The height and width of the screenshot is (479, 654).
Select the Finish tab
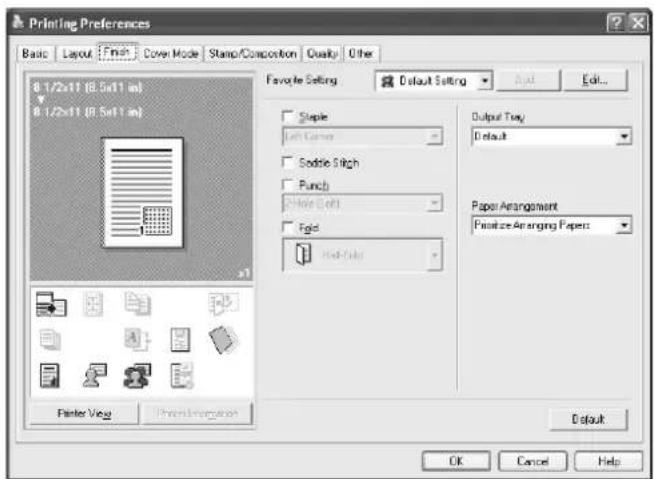(117, 52)
